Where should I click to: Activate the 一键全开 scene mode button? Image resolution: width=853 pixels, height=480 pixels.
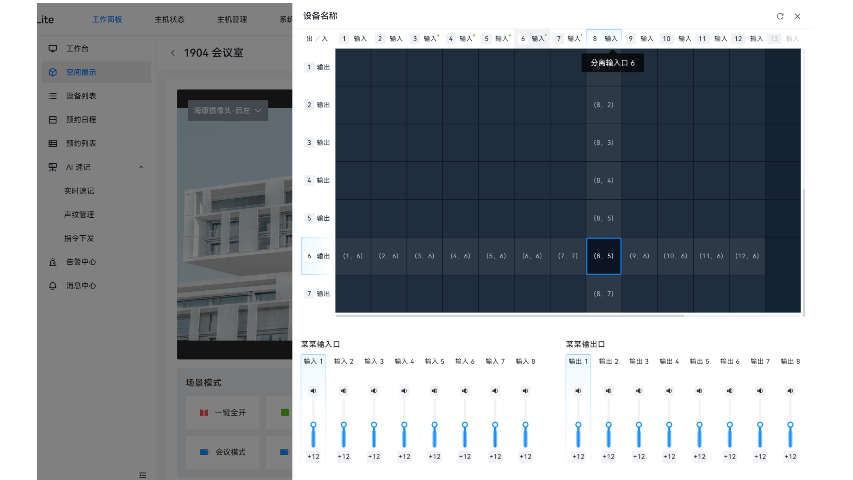(x=222, y=413)
